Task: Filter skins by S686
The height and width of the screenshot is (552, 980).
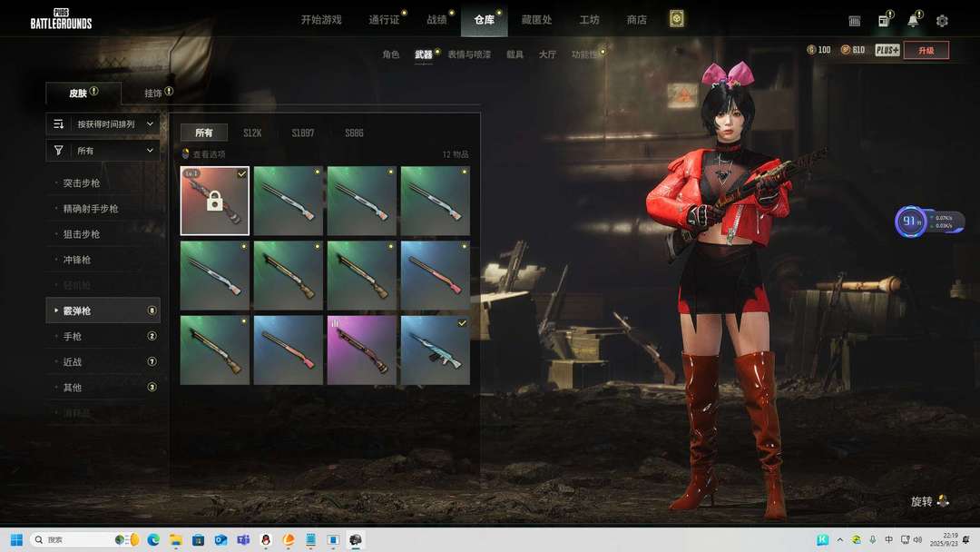Action: click(355, 133)
